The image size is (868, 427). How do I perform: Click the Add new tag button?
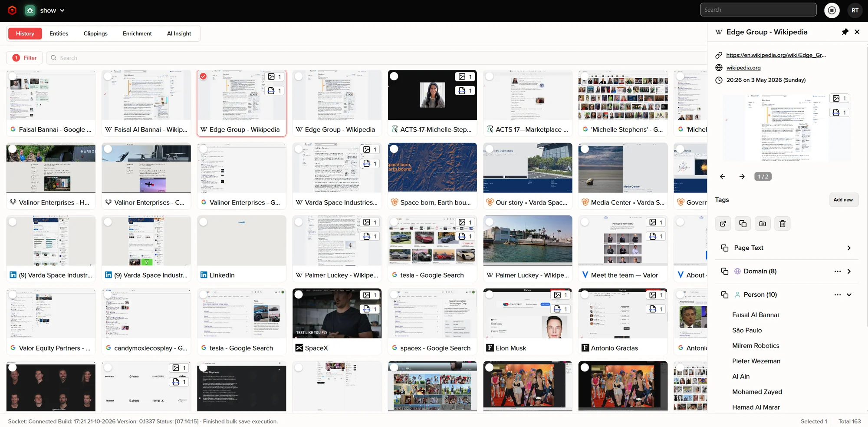[843, 200]
